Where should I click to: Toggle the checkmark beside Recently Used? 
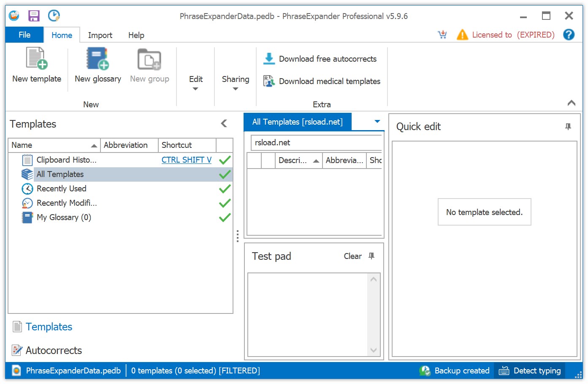point(225,188)
